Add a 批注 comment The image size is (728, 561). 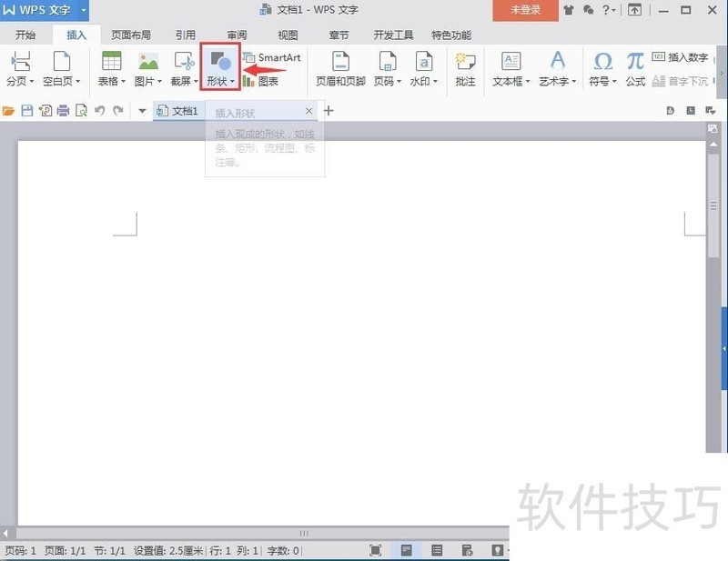[x=465, y=69]
